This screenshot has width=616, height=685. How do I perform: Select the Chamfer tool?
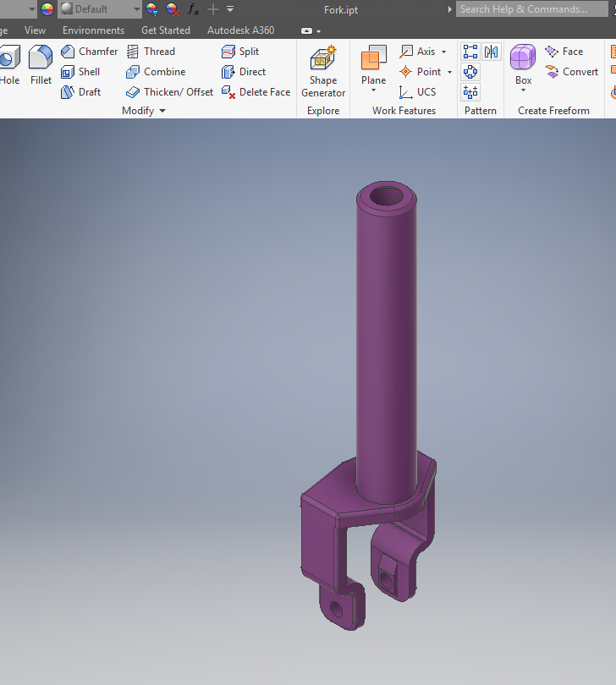coord(90,52)
